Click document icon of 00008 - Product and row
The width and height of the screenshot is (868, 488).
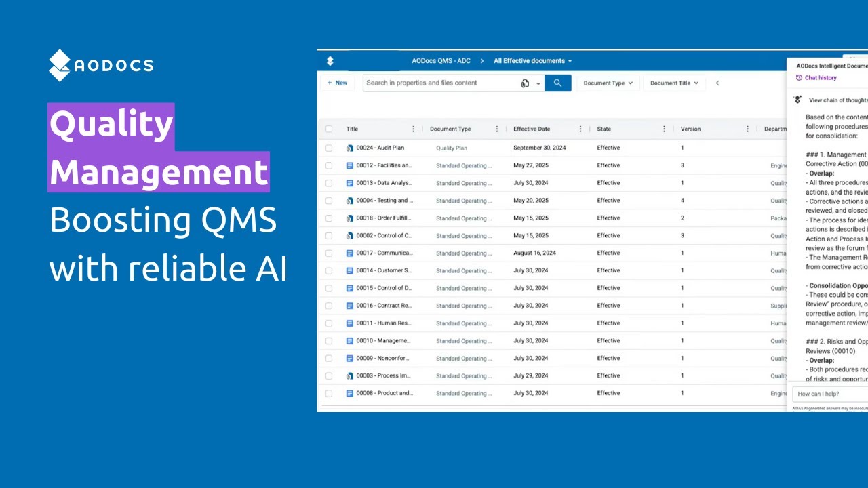click(x=350, y=393)
